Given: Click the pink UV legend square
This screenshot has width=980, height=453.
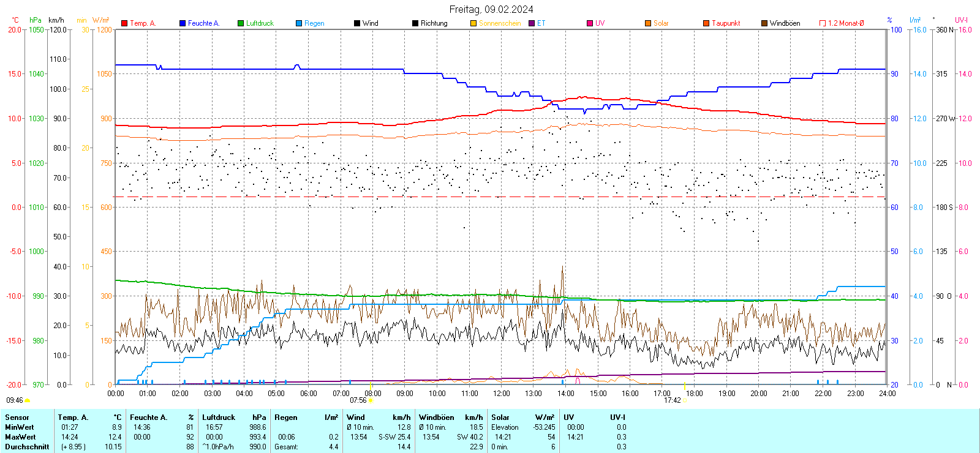Looking at the screenshot, I should click(x=590, y=23).
